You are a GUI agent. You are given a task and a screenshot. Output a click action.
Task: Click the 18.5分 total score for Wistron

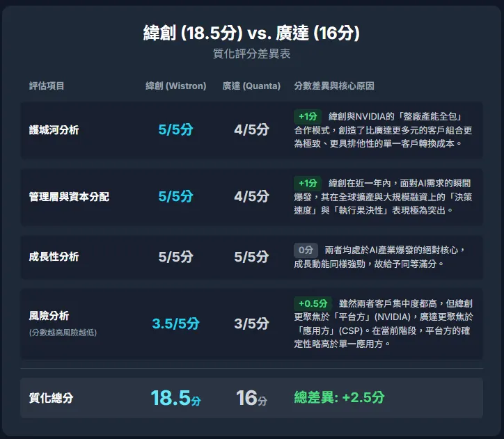[176, 398]
